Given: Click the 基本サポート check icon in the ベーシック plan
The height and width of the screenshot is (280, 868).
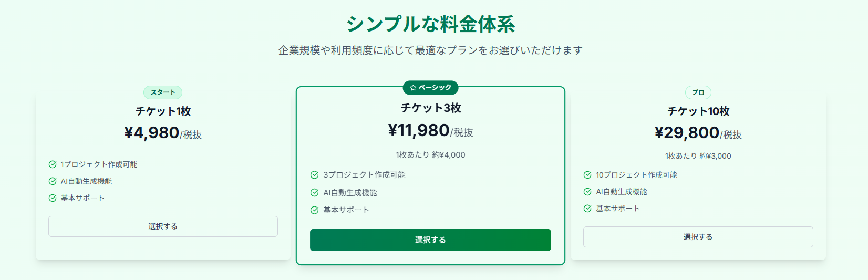Looking at the screenshot, I should pyautogui.click(x=315, y=210).
